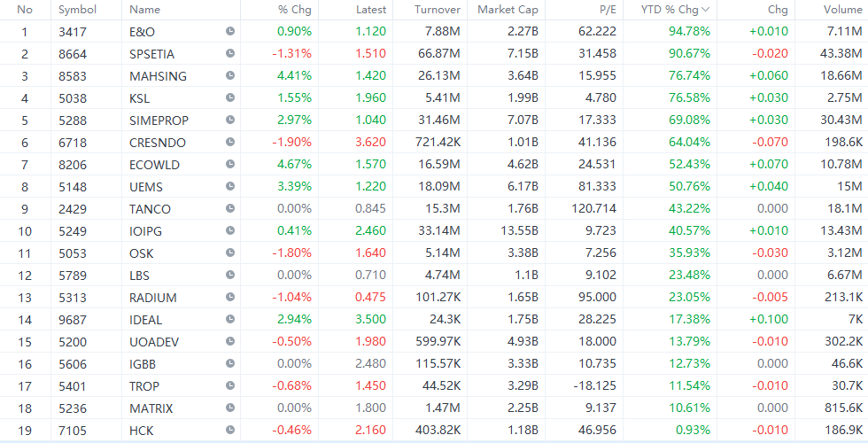Open the MAHSING stock name
The height and width of the screenshot is (443, 868).
tap(158, 76)
